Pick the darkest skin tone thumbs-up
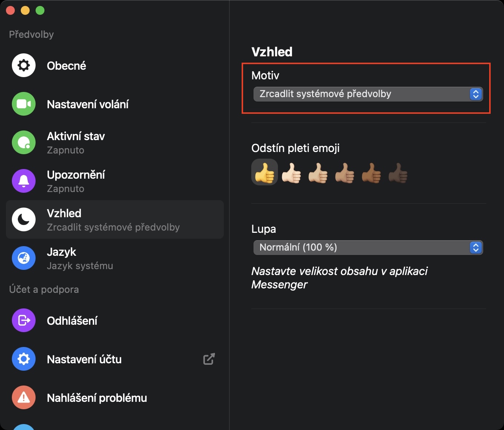504x430 pixels. coord(398,173)
